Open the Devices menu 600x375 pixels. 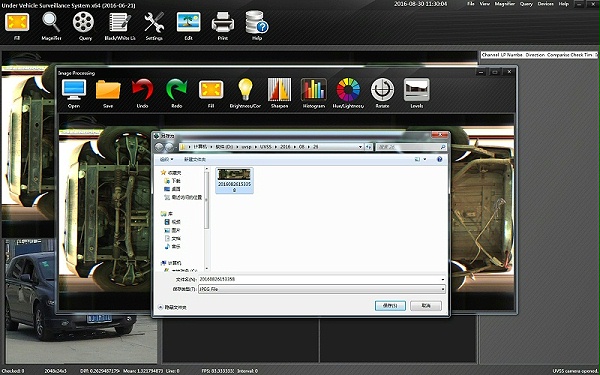pyautogui.click(x=545, y=4)
